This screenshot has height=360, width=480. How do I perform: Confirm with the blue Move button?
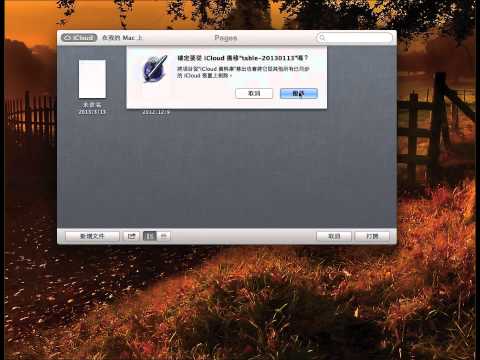point(299,93)
